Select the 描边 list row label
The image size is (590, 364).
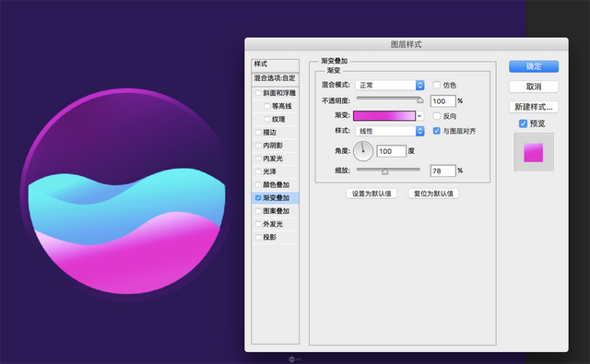click(269, 133)
